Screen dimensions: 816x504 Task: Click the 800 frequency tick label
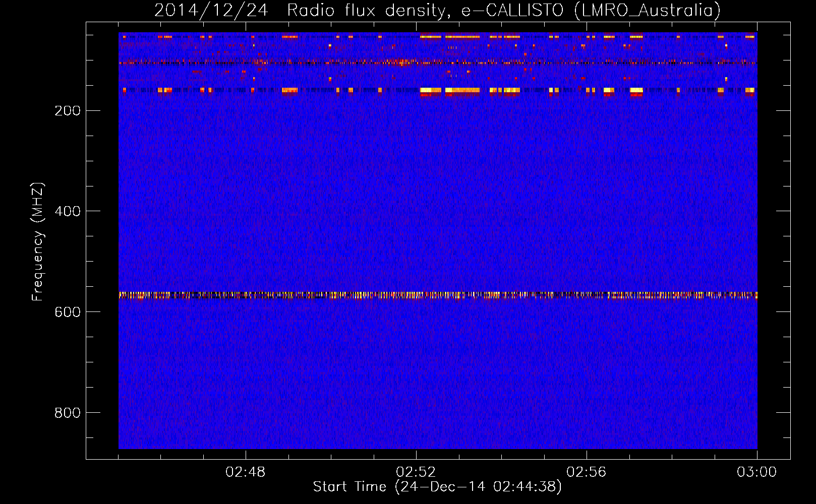click(68, 413)
